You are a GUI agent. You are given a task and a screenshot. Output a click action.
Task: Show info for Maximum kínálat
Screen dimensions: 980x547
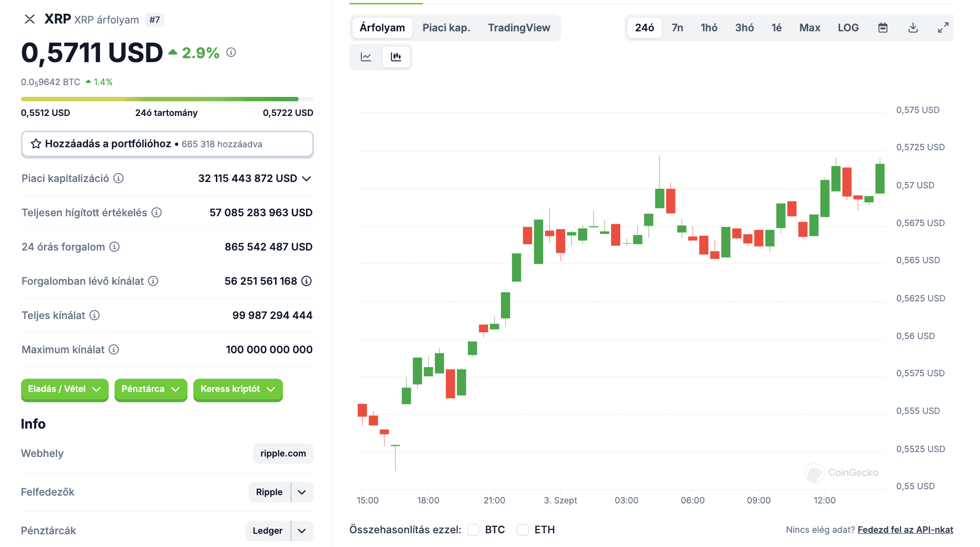coord(114,349)
